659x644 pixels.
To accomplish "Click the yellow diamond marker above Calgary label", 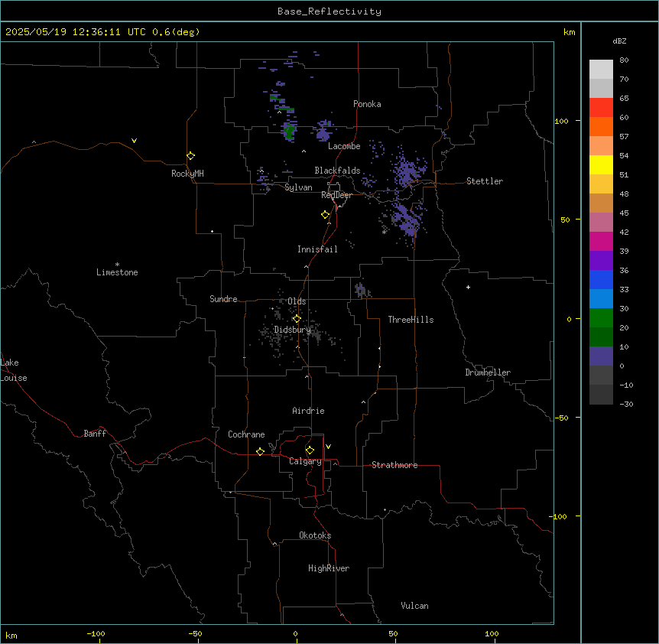I will coord(310,450).
